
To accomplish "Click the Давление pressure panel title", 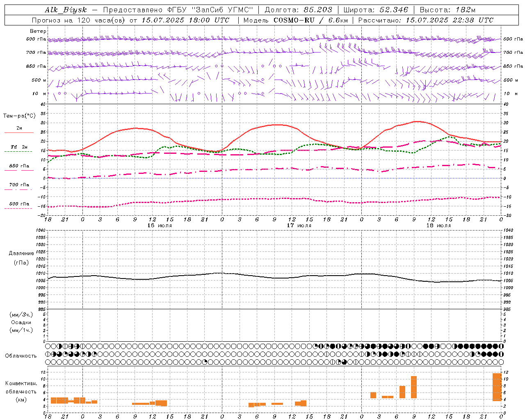I will pyautogui.click(x=21, y=253).
